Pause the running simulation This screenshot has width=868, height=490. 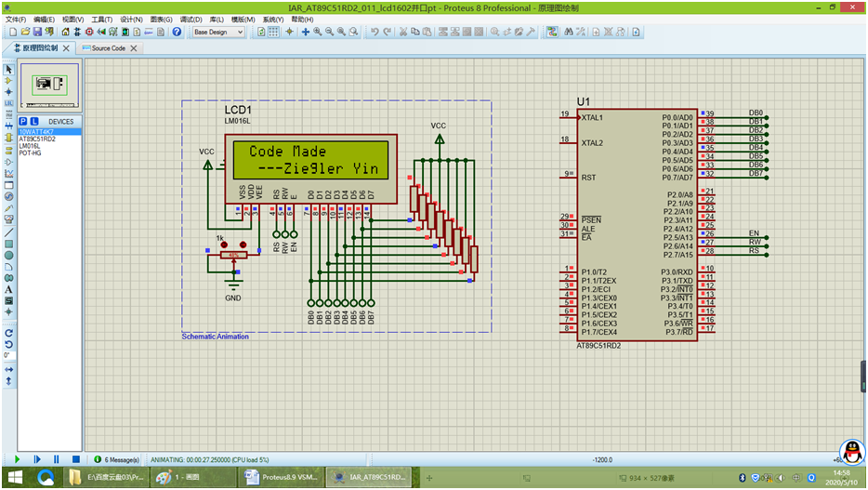coord(57,459)
